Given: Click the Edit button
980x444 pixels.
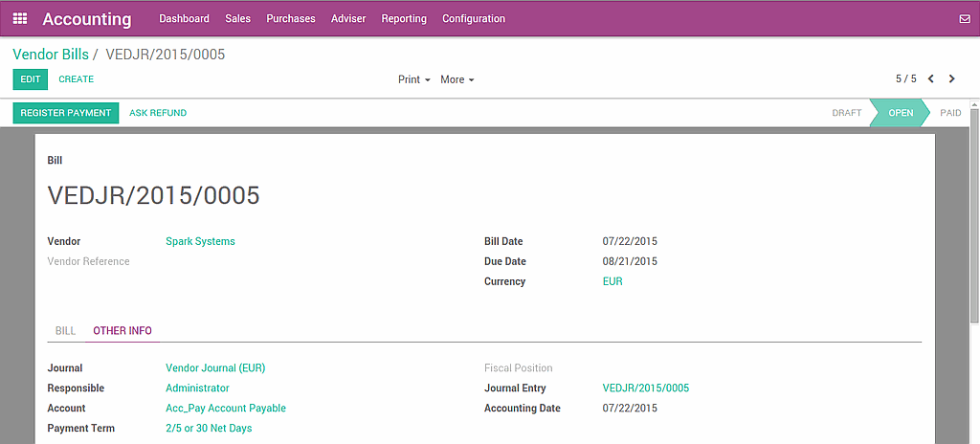Looking at the screenshot, I should 30,79.
